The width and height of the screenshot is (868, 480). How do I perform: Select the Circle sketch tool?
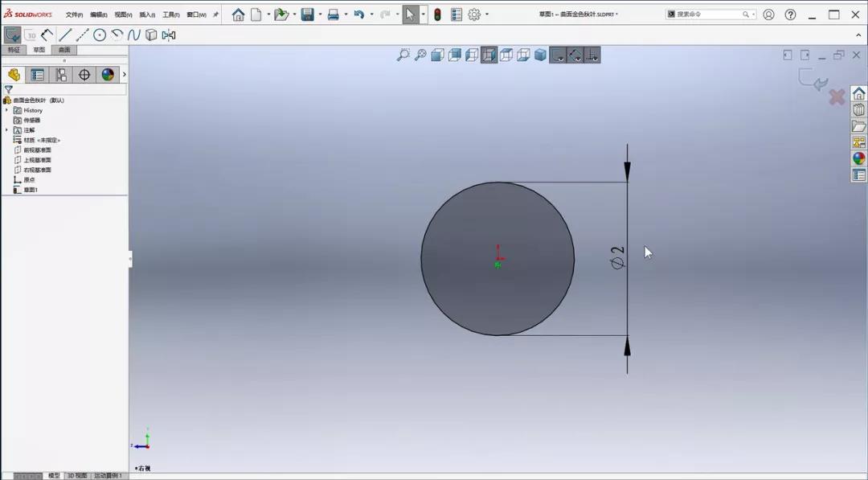click(x=100, y=35)
